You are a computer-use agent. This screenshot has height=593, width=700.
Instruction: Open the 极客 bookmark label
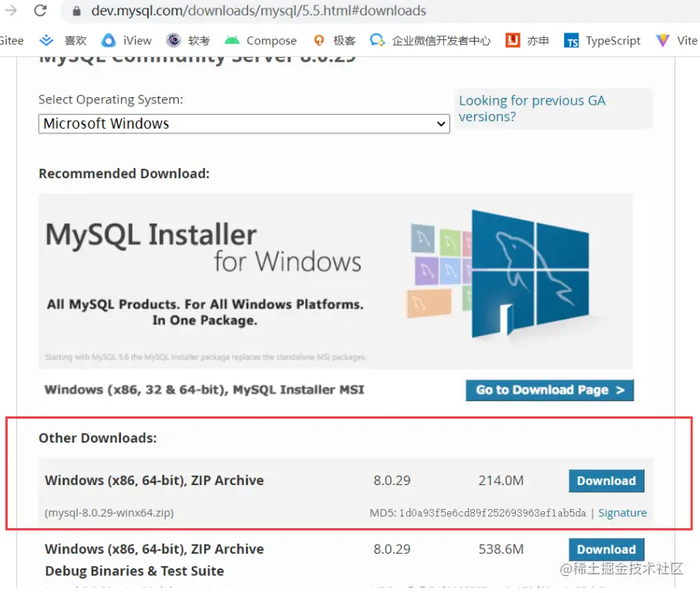(x=344, y=41)
